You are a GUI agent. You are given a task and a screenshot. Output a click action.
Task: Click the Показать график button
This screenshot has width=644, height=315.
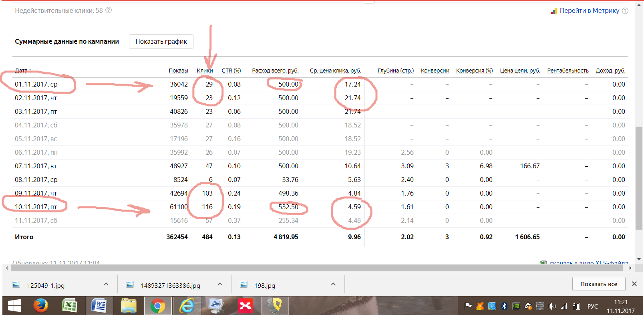161,41
